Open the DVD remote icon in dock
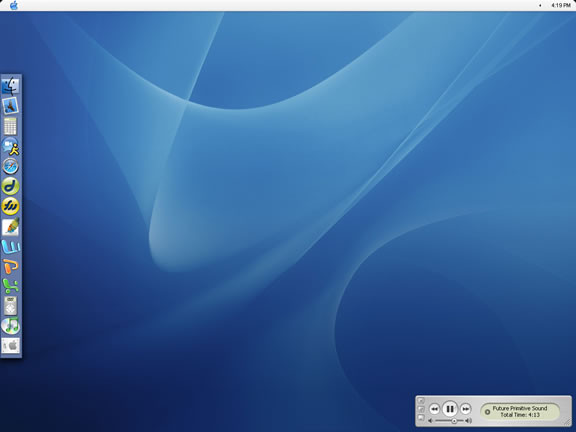The image size is (576, 432). click(x=11, y=306)
